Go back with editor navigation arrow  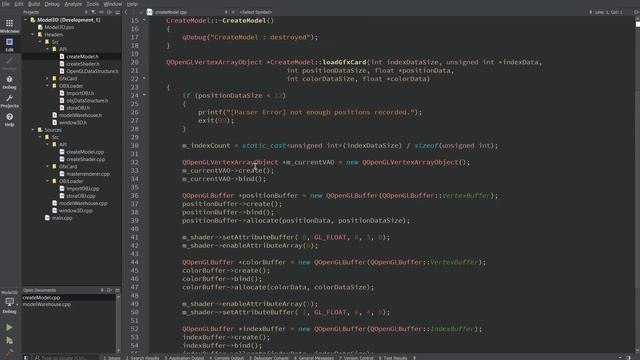[x=126, y=12]
